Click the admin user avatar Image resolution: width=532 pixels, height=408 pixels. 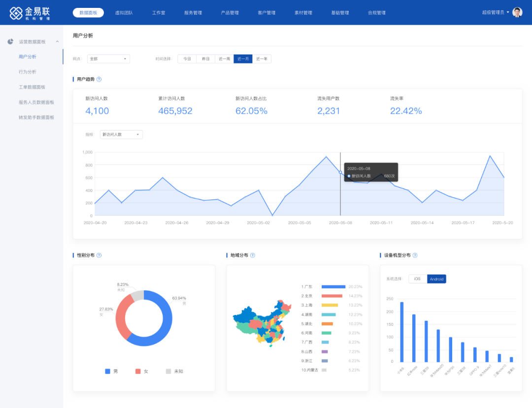point(517,12)
